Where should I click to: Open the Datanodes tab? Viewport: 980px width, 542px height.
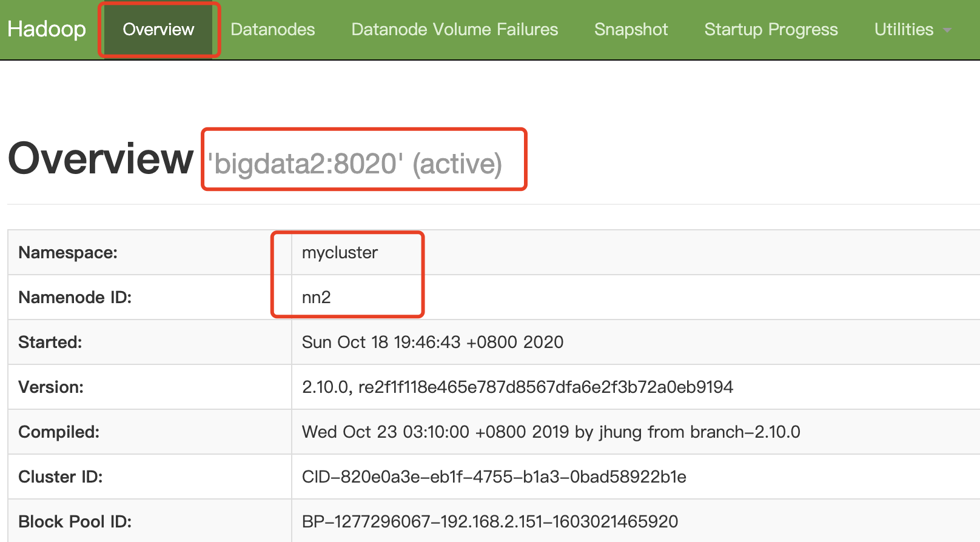click(x=272, y=29)
